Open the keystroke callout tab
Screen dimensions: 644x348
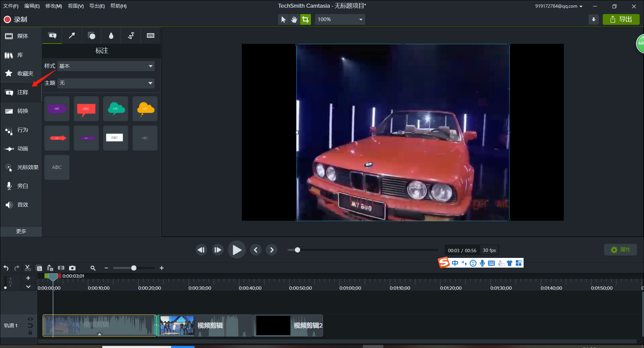pyautogui.click(x=151, y=36)
